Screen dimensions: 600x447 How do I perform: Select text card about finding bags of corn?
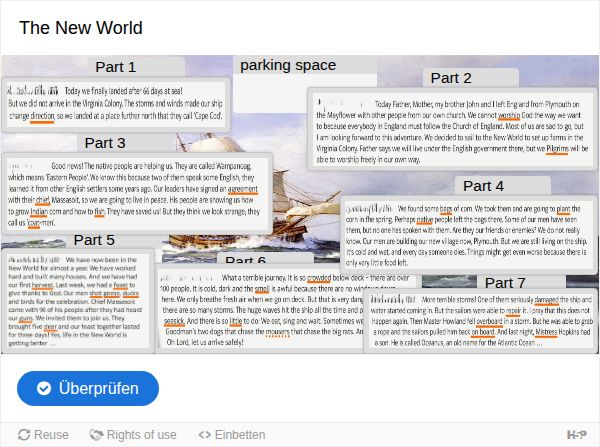coord(469,235)
